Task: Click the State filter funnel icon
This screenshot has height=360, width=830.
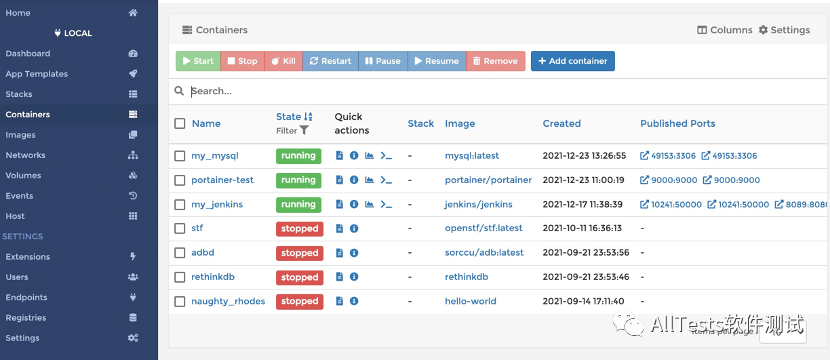Action: tap(304, 130)
